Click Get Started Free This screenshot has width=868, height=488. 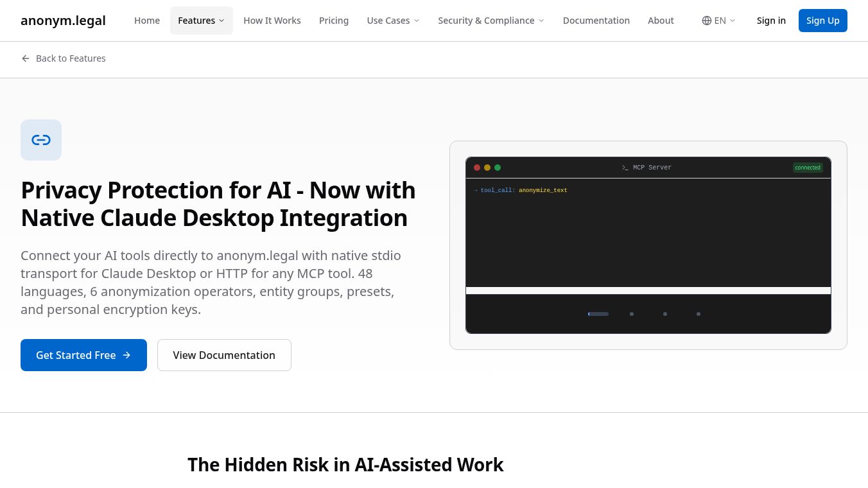click(x=83, y=355)
